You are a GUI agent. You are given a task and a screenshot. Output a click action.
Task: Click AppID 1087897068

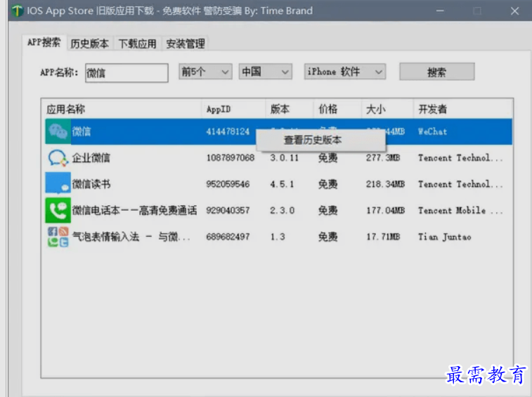click(231, 158)
